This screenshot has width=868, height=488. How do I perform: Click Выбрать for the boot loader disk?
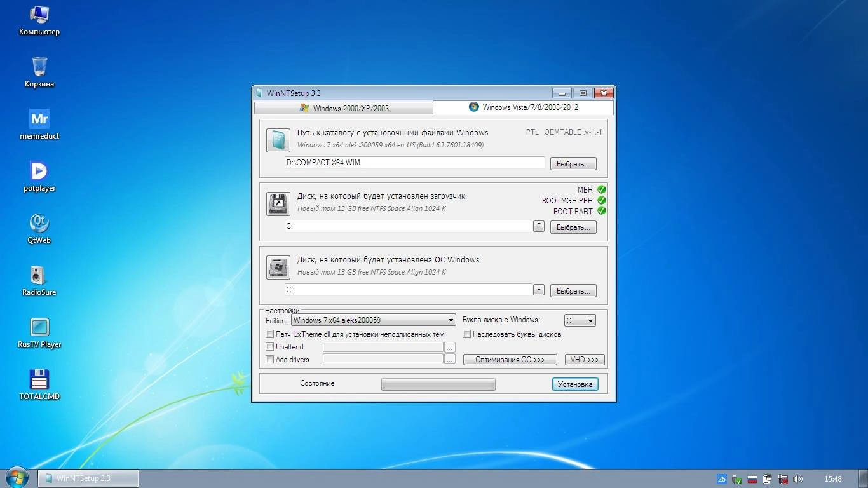[573, 227]
